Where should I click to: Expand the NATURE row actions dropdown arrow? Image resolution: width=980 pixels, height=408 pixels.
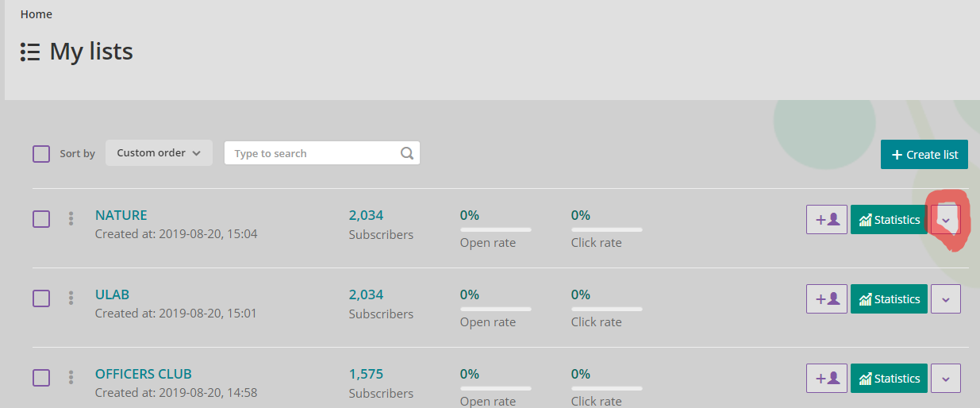tap(945, 220)
